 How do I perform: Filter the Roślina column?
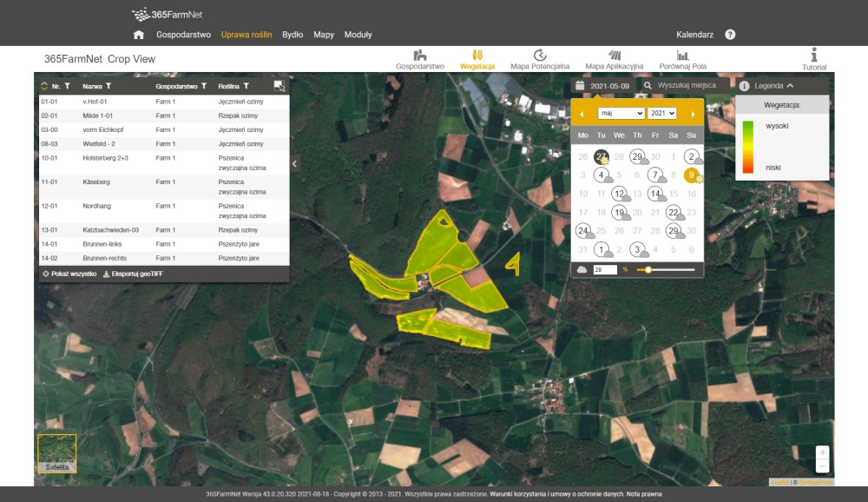[247, 86]
